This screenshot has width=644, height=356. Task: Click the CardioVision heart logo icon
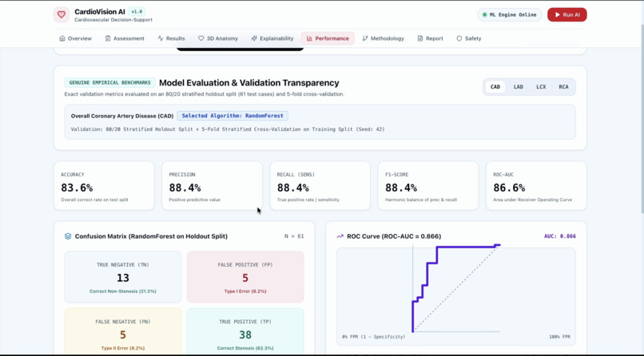[62, 14]
